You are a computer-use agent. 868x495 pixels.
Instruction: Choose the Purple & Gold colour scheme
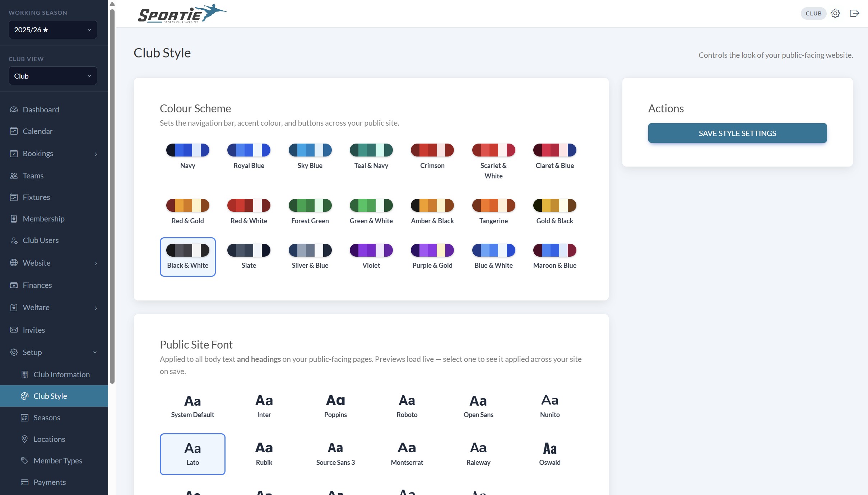pos(432,256)
